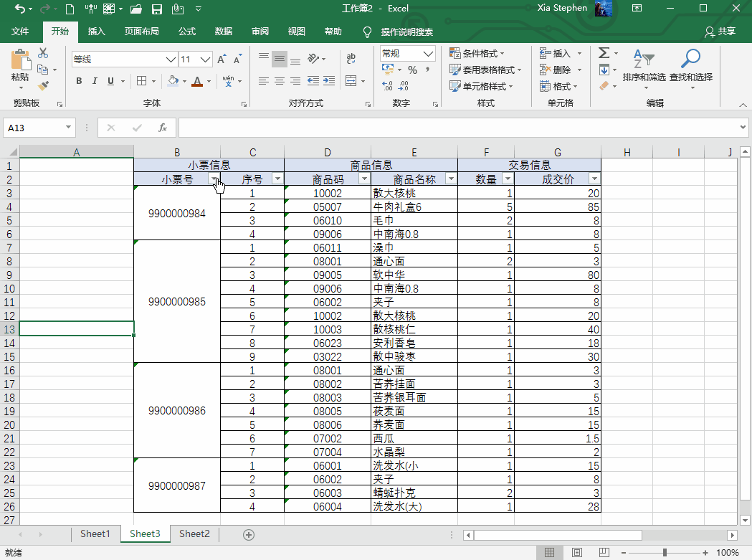Viewport: 752px width, 560px height.
Task: Toggle align text right
Action: [x=295, y=80]
